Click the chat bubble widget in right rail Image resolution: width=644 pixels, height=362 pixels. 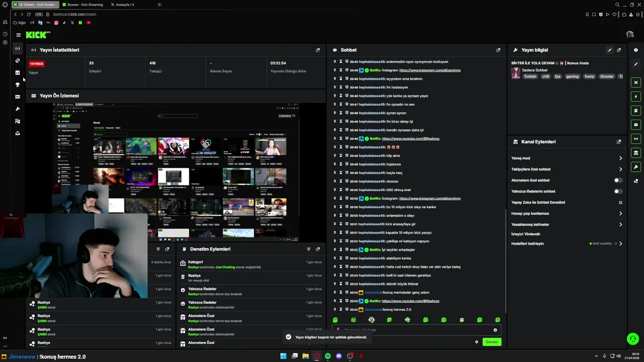pyautogui.click(x=636, y=125)
